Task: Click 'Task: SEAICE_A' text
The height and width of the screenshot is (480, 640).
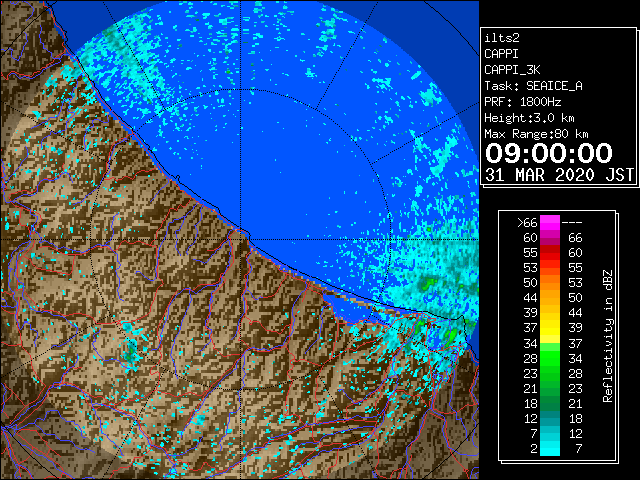Action: 533,86
